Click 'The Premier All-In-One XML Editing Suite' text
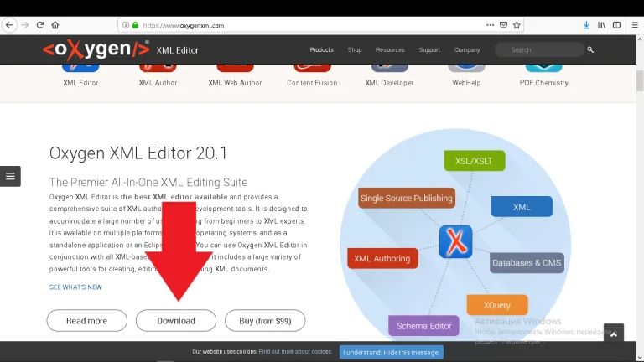644x362 pixels. (x=148, y=182)
